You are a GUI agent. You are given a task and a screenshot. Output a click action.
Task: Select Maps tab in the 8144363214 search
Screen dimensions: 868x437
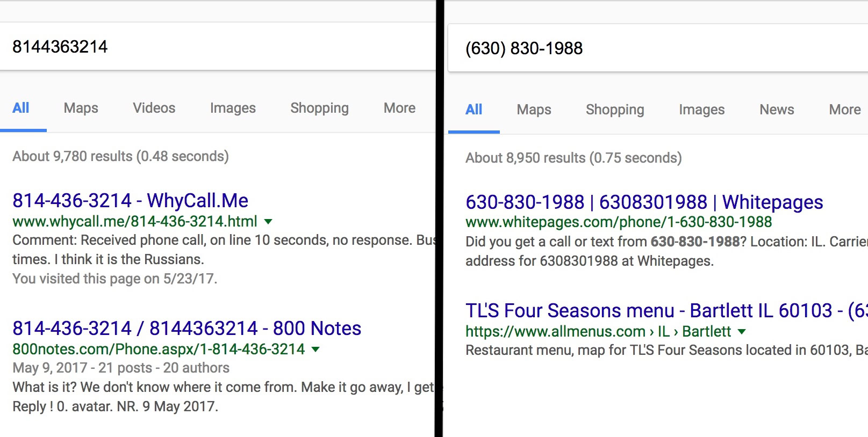(x=81, y=108)
